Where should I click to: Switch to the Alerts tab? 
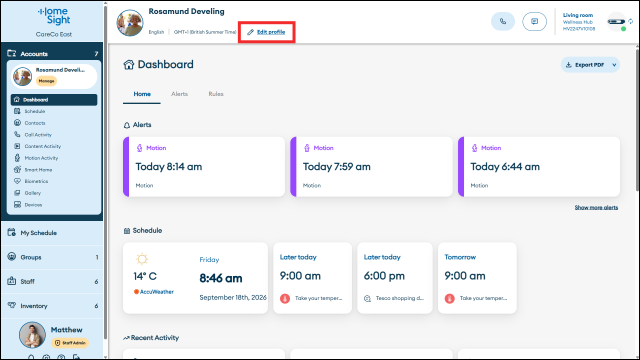click(x=180, y=94)
